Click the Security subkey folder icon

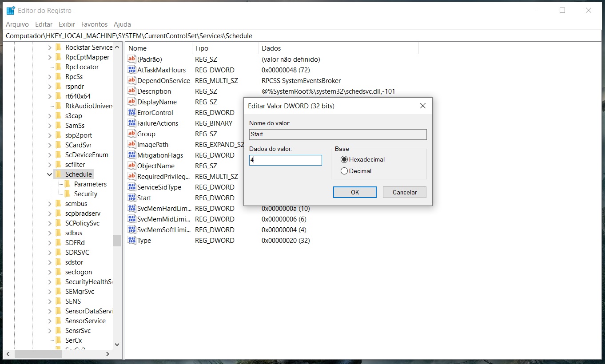[x=68, y=194]
